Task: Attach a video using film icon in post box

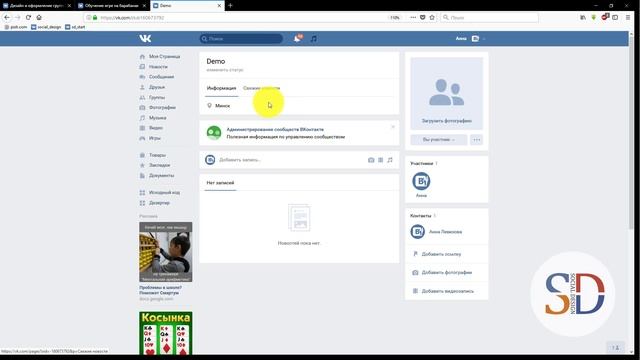Action: click(x=380, y=160)
